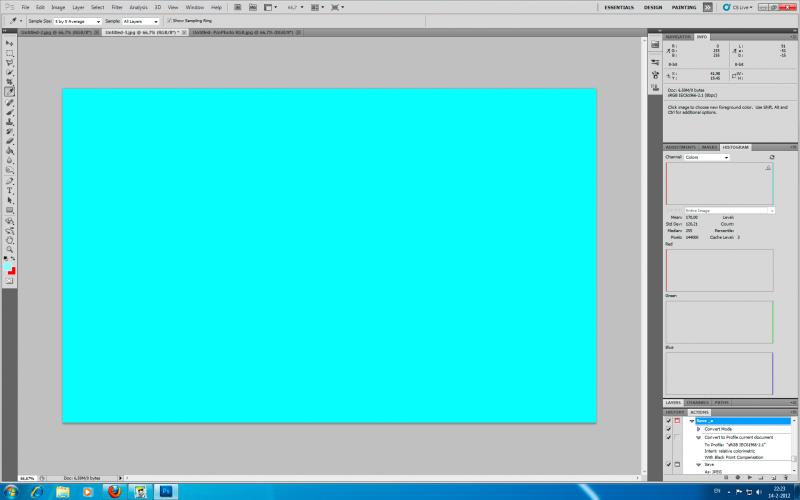Select the Clone Stamp tool
This screenshot has height=500, width=800.
pos(9,122)
